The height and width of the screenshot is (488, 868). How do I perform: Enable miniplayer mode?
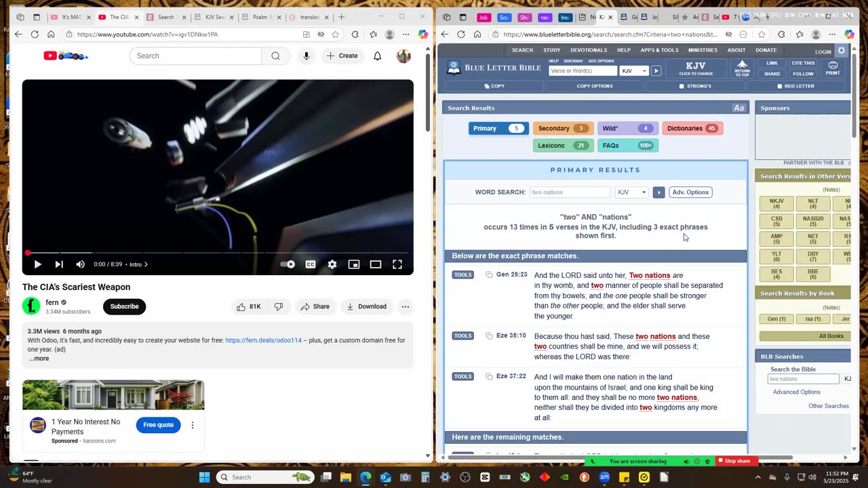click(354, 264)
